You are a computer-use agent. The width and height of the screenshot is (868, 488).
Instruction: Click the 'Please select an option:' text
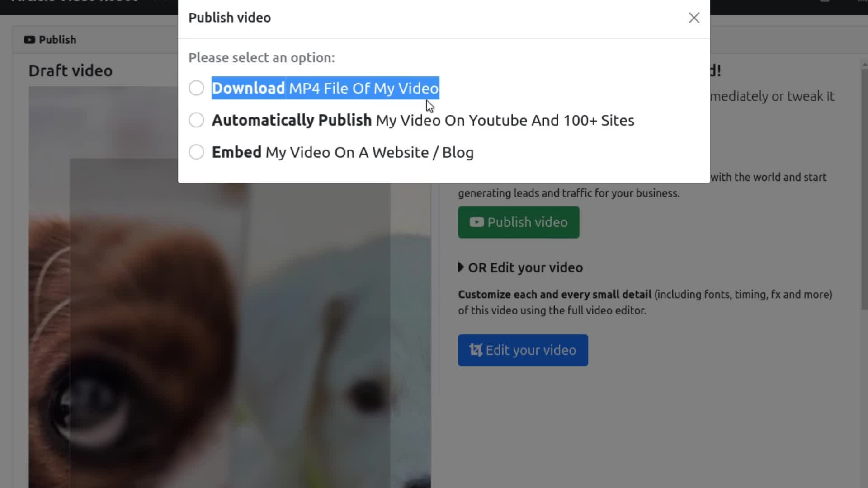[x=262, y=58]
